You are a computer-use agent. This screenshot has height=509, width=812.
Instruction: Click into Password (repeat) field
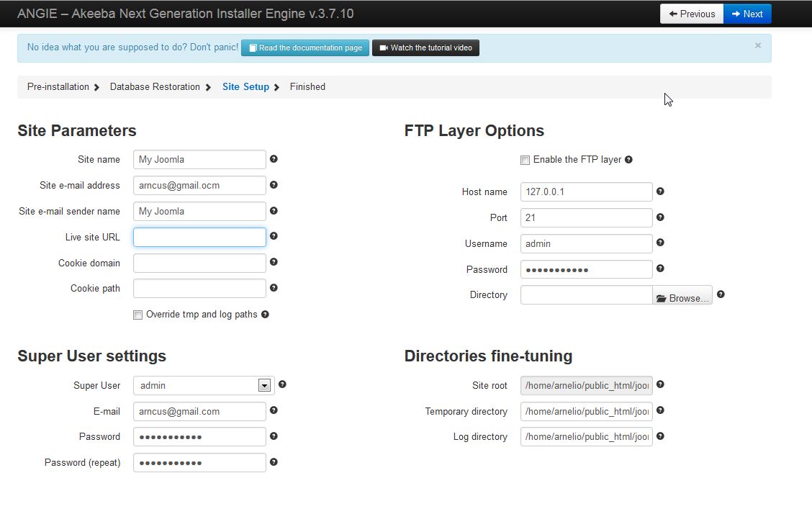coord(199,462)
